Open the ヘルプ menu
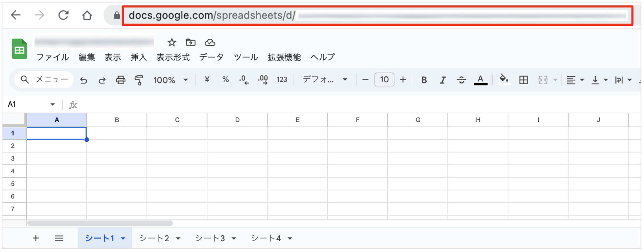Viewport: 644px width, 252px height. [323, 57]
